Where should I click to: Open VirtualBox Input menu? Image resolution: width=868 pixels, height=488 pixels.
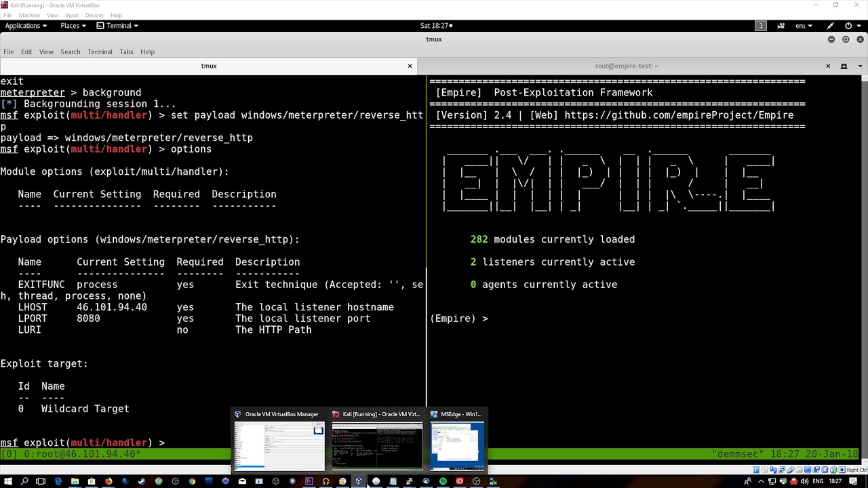point(71,15)
